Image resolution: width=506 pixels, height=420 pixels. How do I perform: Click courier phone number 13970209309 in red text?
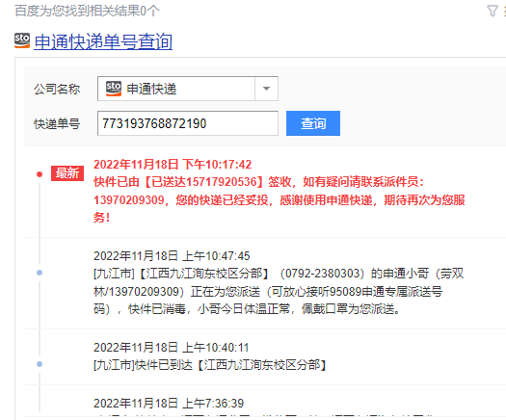click(x=129, y=200)
